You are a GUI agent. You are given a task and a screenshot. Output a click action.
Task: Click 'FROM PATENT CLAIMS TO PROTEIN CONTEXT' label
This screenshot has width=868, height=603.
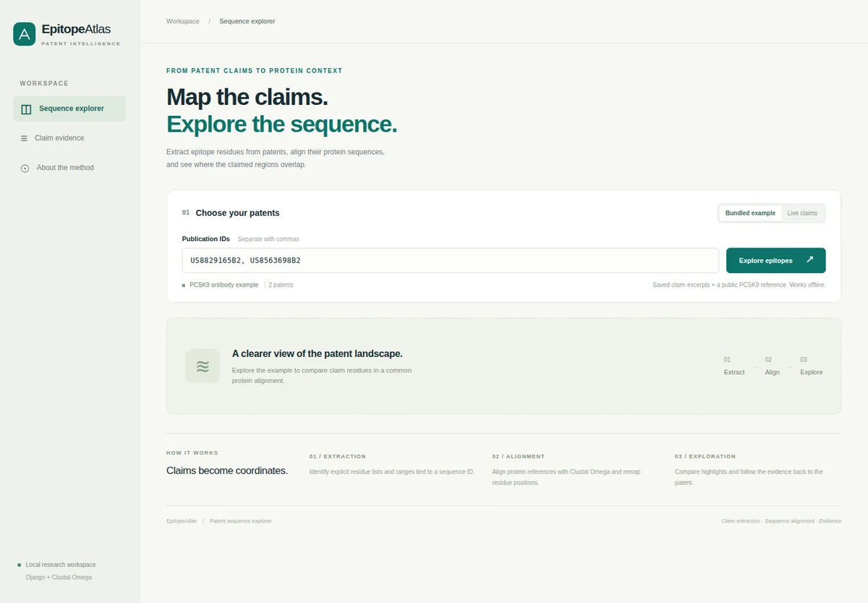[255, 71]
